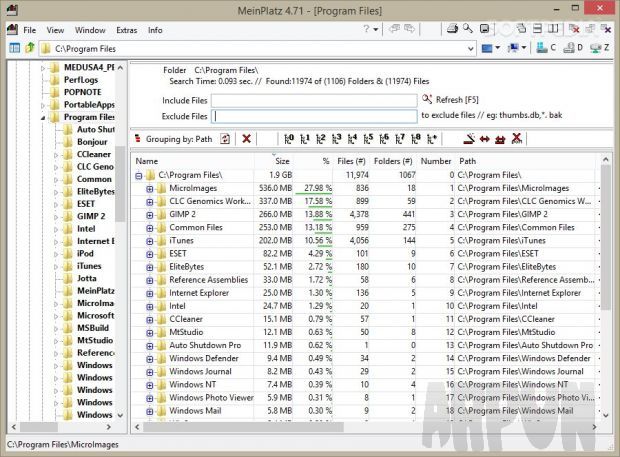Expand tree to level 7
Image resolution: width=620 pixels, height=457 pixels.
coord(400,139)
